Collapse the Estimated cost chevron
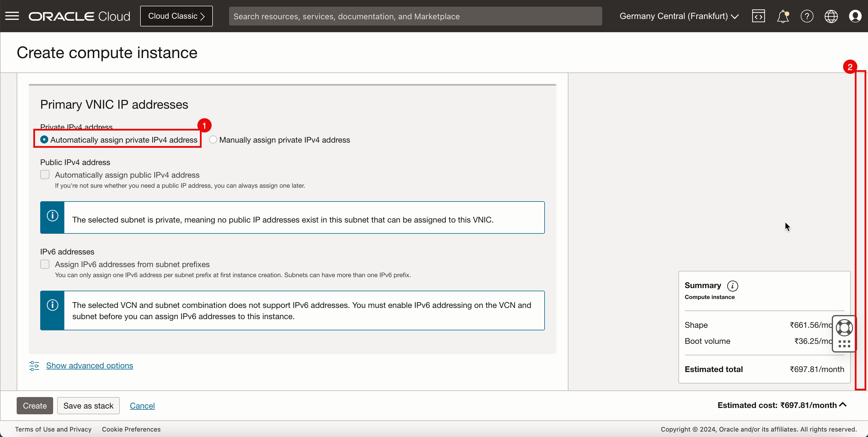The height and width of the screenshot is (437, 868). (843, 405)
